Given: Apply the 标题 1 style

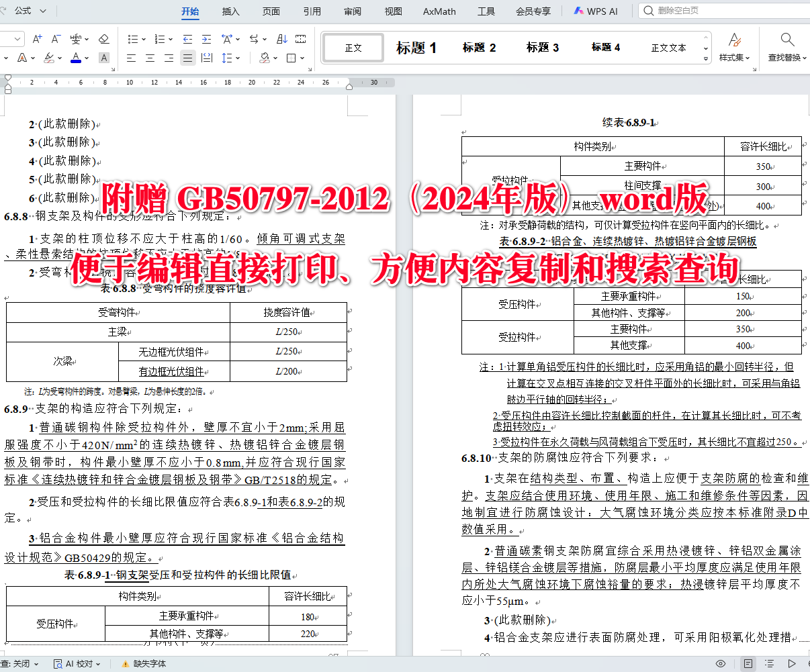Looking at the screenshot, I should [416, 47].
